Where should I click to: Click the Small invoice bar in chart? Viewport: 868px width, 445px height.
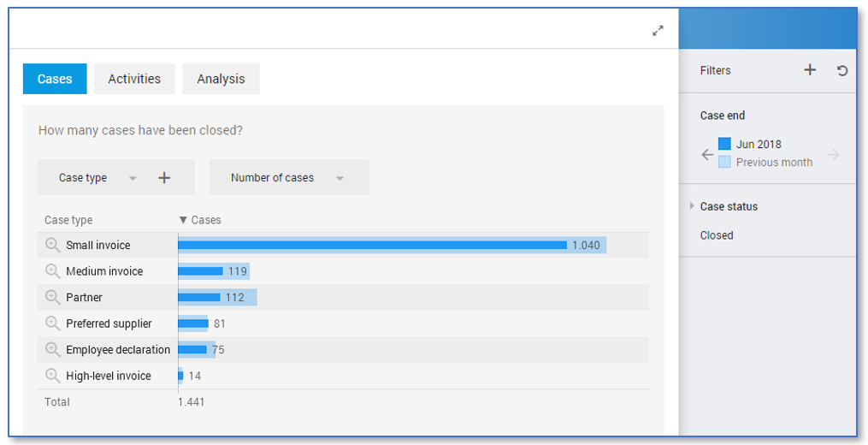(372, 246)
